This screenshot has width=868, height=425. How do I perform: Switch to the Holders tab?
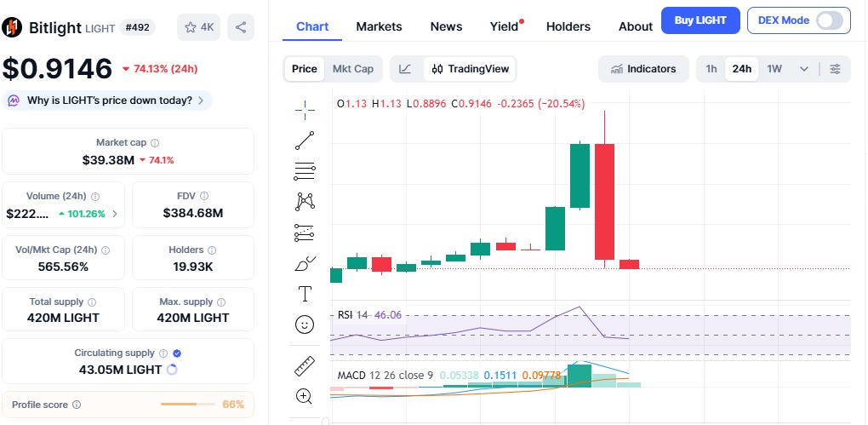tap(568, 26)
